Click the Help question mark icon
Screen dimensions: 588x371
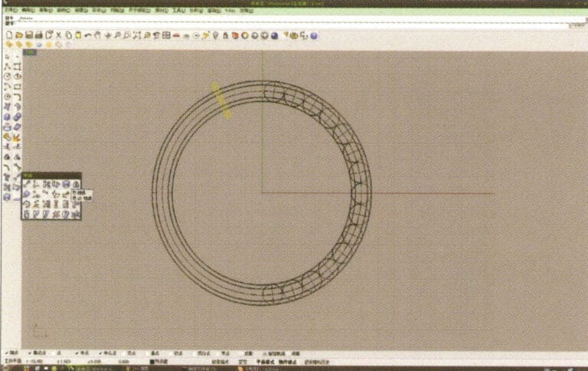314,35
